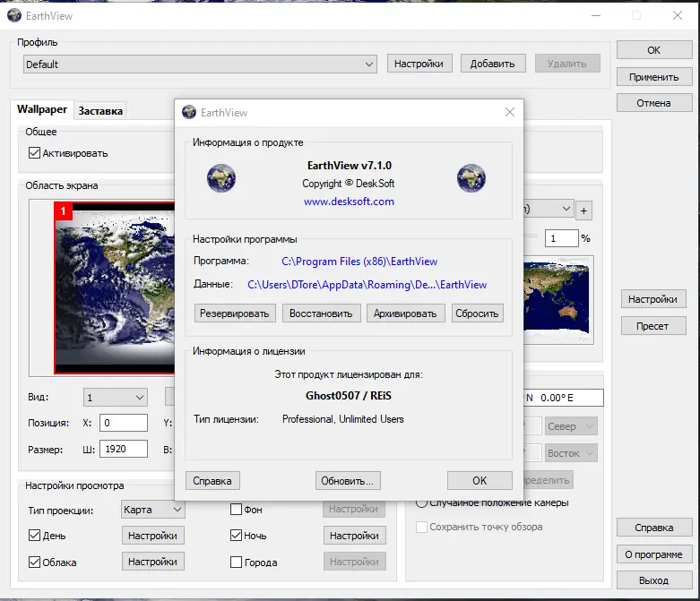
Task: Click the Применить button
Action: click(x=654, y=77)
